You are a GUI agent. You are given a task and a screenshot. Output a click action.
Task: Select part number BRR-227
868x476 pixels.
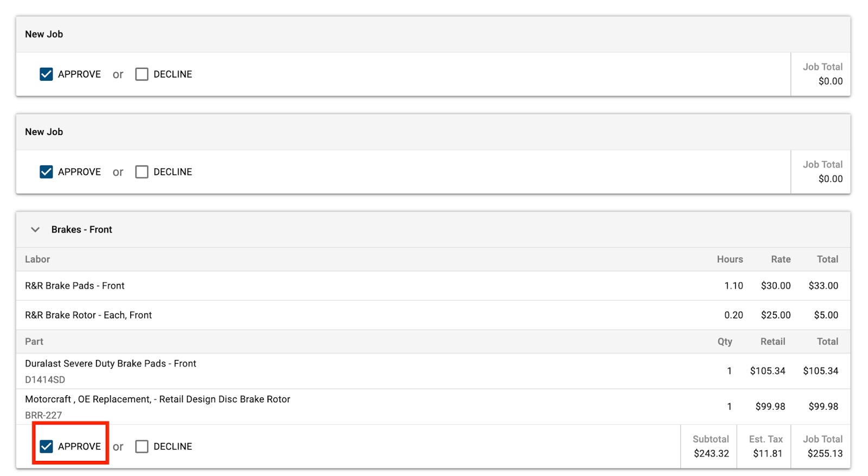click(43, 415)
